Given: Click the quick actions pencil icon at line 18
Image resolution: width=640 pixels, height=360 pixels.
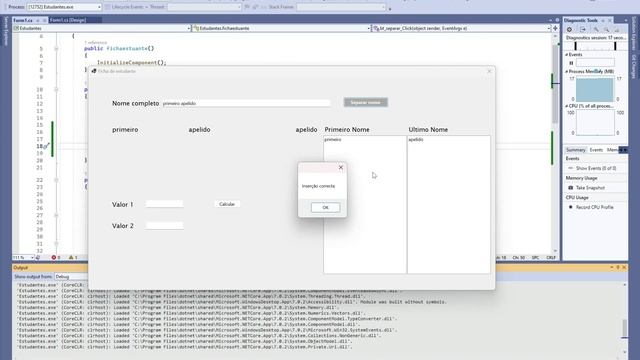Looking at the screenshot, I should click(47, 146).
